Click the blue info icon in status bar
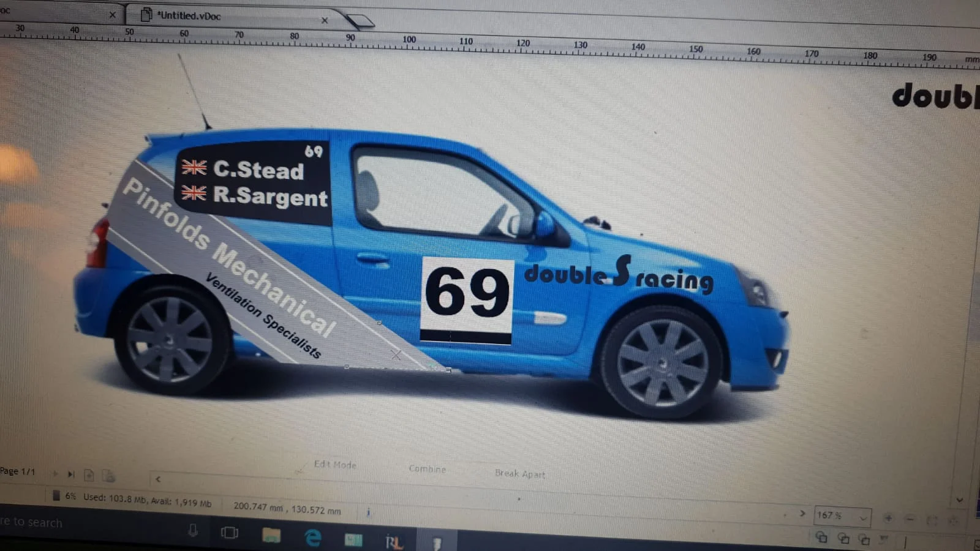 pyautogui.click(x=368, y=512)
